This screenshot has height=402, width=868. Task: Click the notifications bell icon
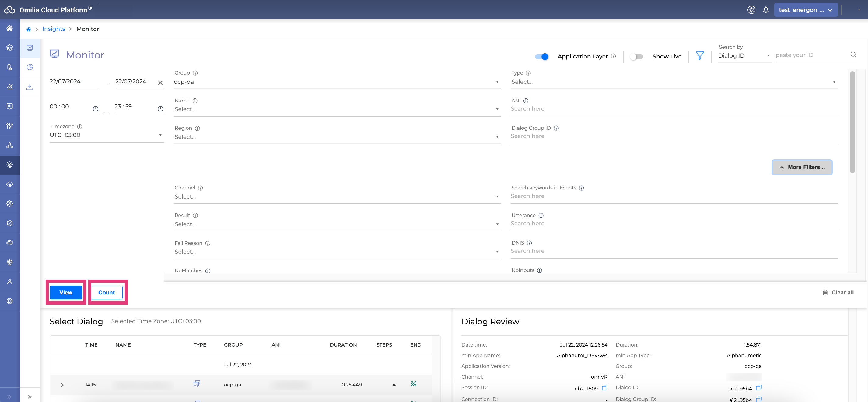[765, 10]
